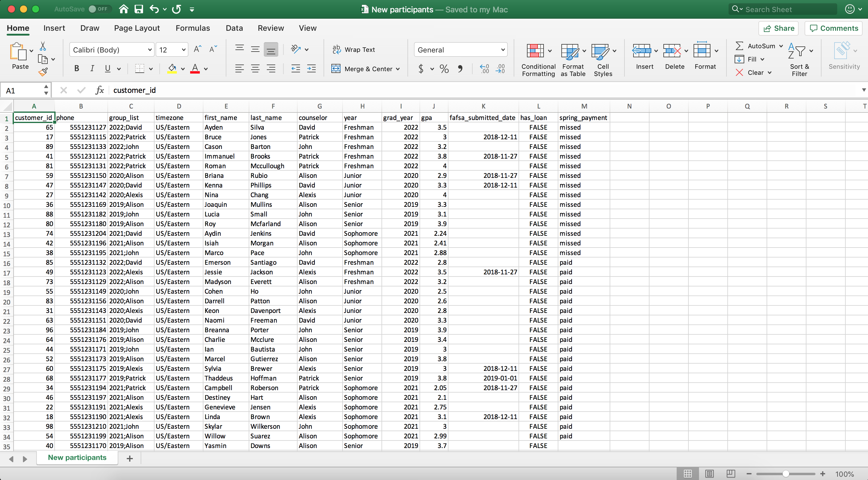
Task: Click the Undo arrow icon
Action: (x=154, y=9)
